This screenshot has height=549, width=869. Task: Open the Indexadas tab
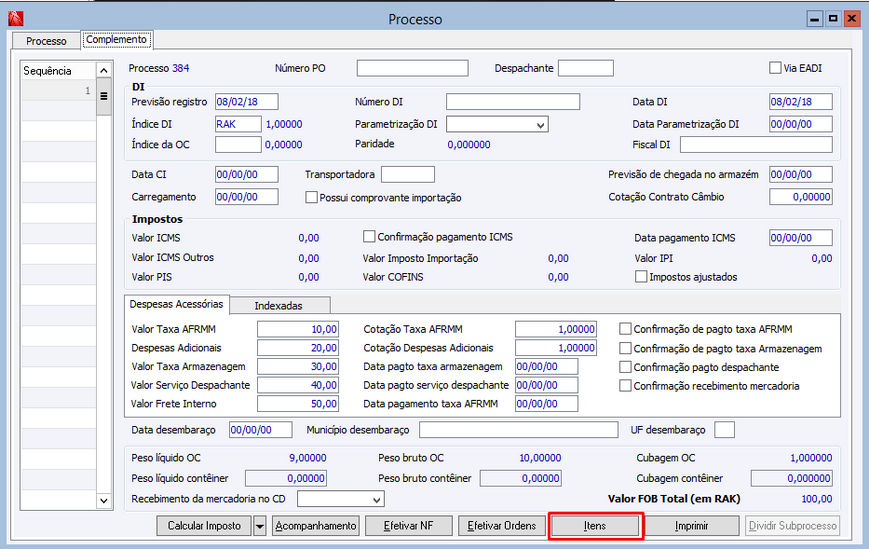click(279, 305)
